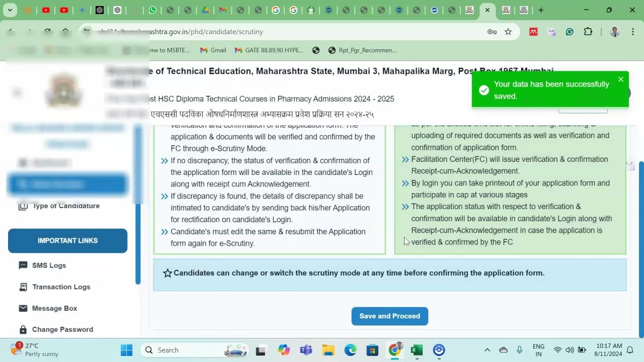
Task: Click the volume speaker tray icon
Action: pyautogui.click(x=570, y=350)
